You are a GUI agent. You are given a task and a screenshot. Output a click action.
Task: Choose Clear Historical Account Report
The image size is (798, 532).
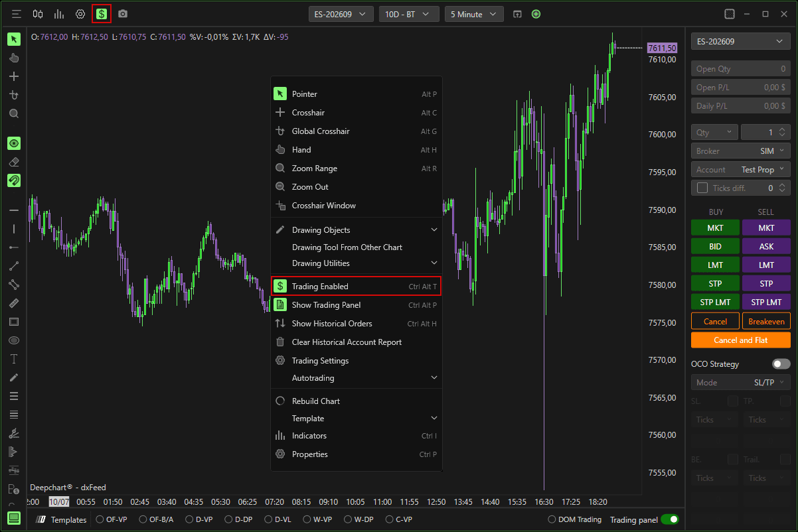pyautogui.click(x=356, y=342)
